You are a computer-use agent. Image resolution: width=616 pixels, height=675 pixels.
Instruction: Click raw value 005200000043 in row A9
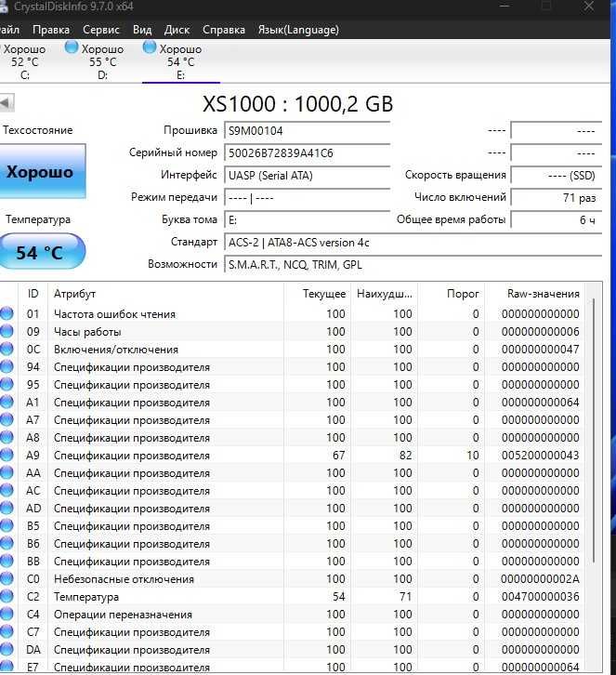(541, 455)
